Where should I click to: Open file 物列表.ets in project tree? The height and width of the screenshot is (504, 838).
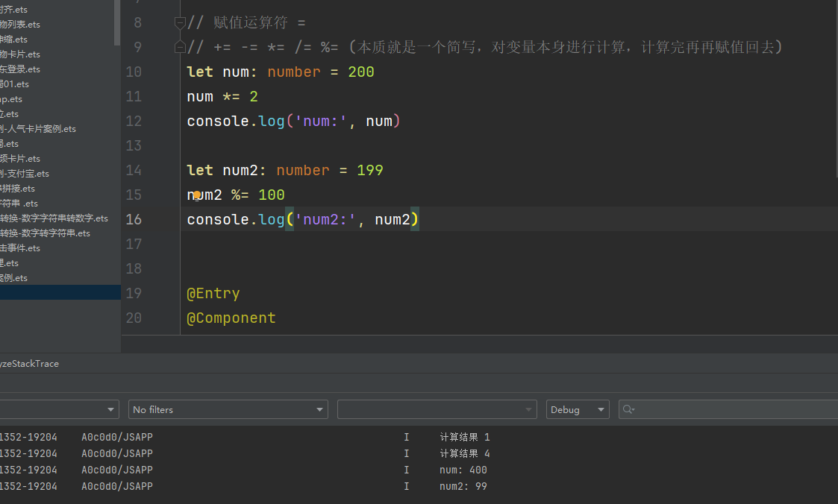20,24
